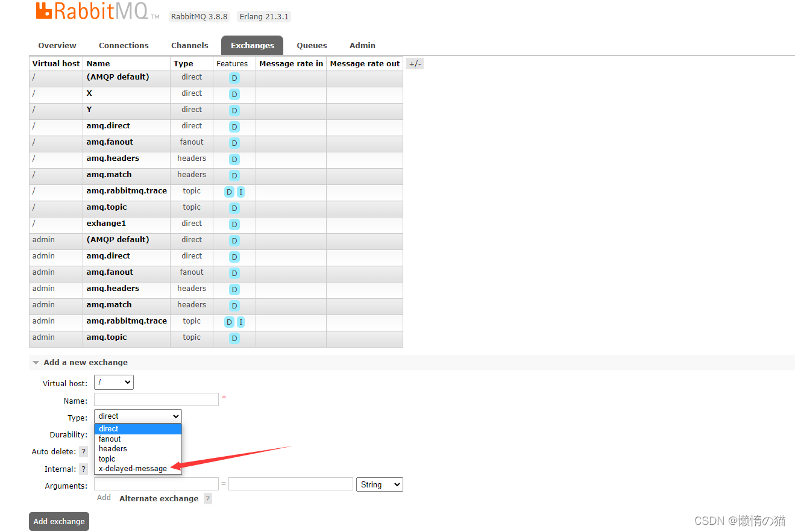Open the Overview tab
This screenshot has height=532, width=795.
click(57, 45)
